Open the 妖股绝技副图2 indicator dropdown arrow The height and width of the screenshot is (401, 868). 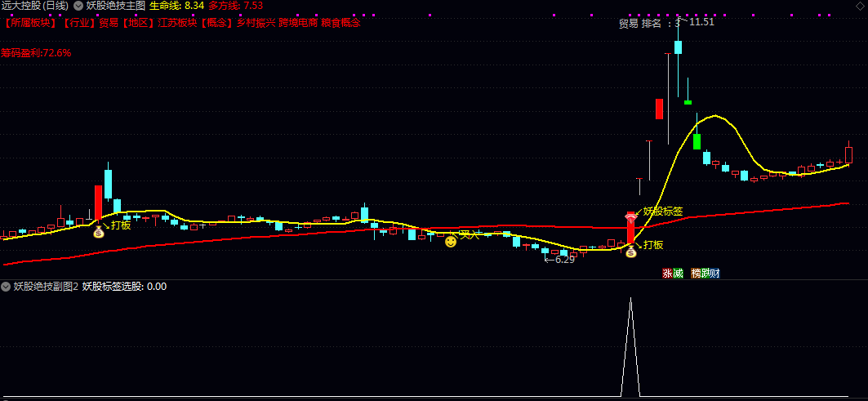tap(6, 287)
